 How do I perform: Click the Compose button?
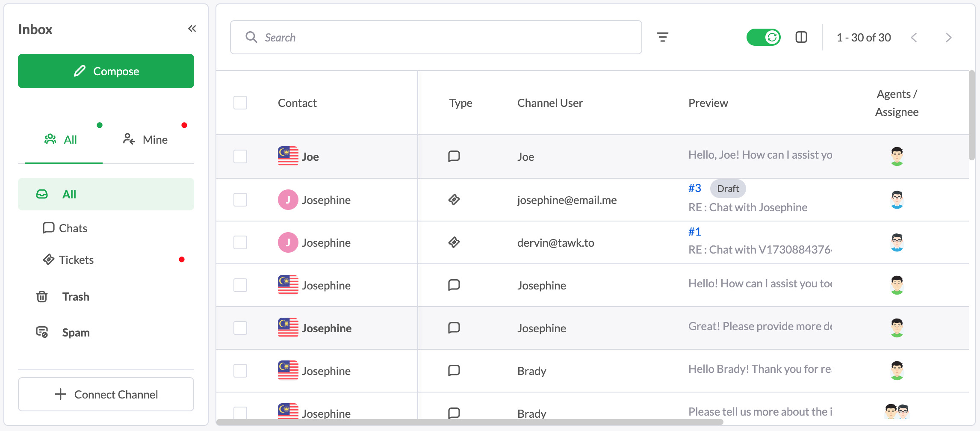coord(106,71)
